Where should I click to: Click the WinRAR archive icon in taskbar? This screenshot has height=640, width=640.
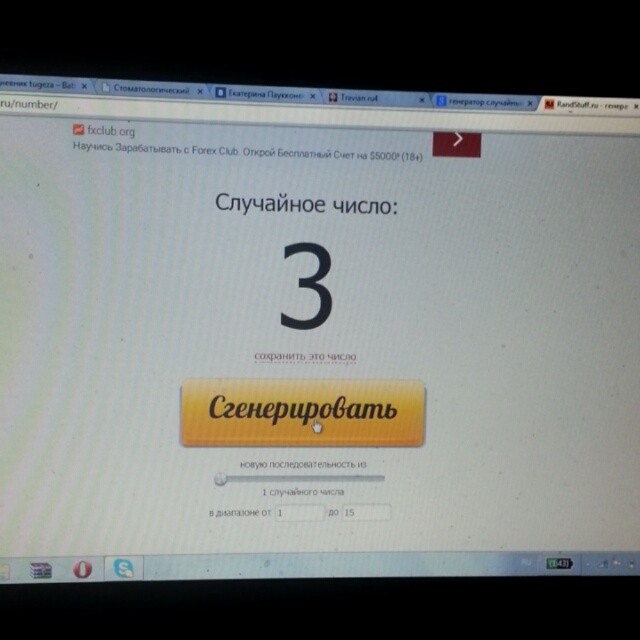click(40, 569)
